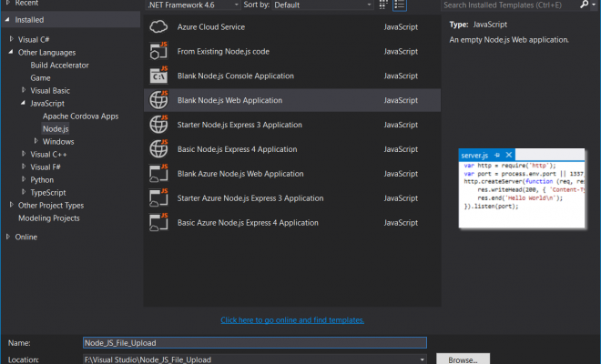601x364 pixels.
Task: Click the Blank Azure Node.js Web Application icon
Action: pos(158,174)
